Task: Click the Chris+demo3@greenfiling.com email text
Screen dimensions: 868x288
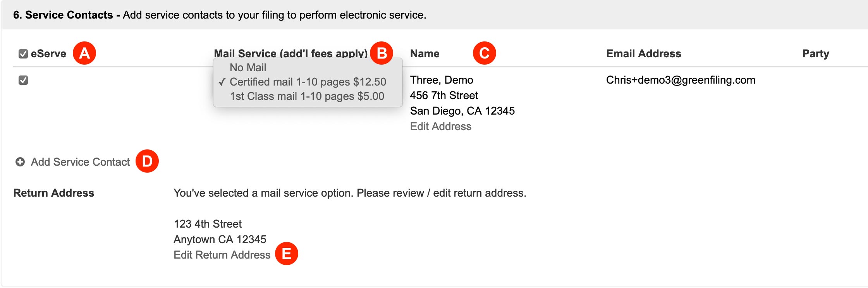Action: click(681, 80)
